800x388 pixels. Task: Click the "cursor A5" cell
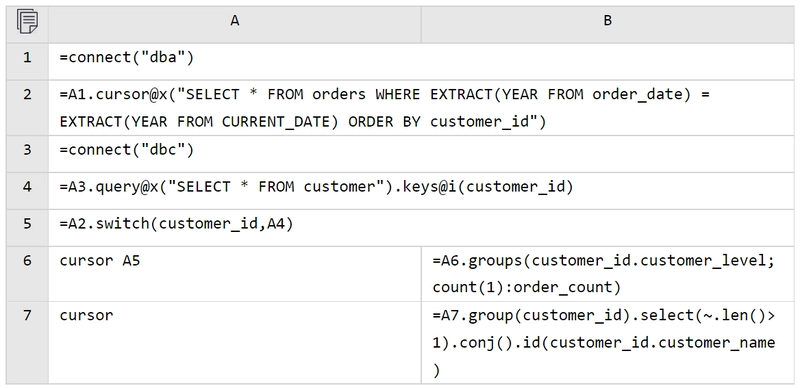pos(235,274)
